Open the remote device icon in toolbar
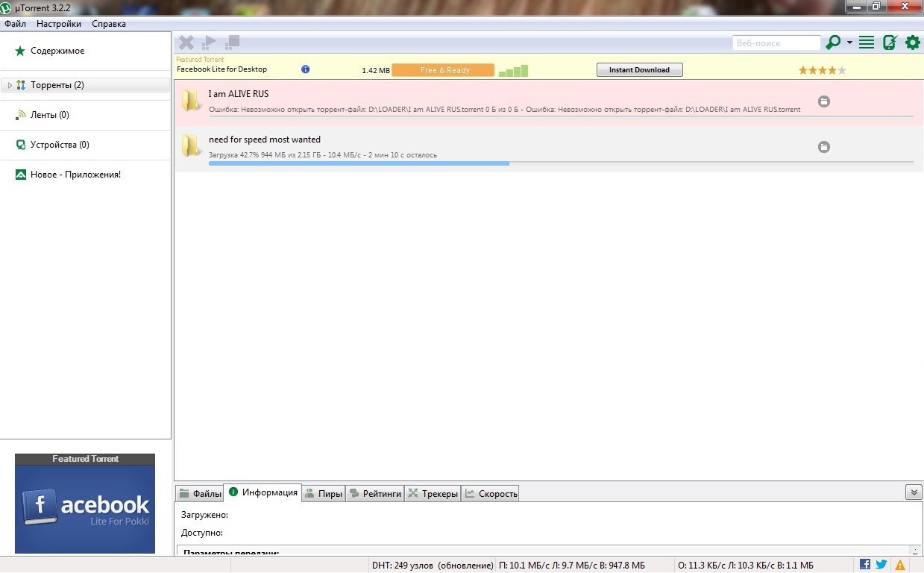 click(889, 43)
